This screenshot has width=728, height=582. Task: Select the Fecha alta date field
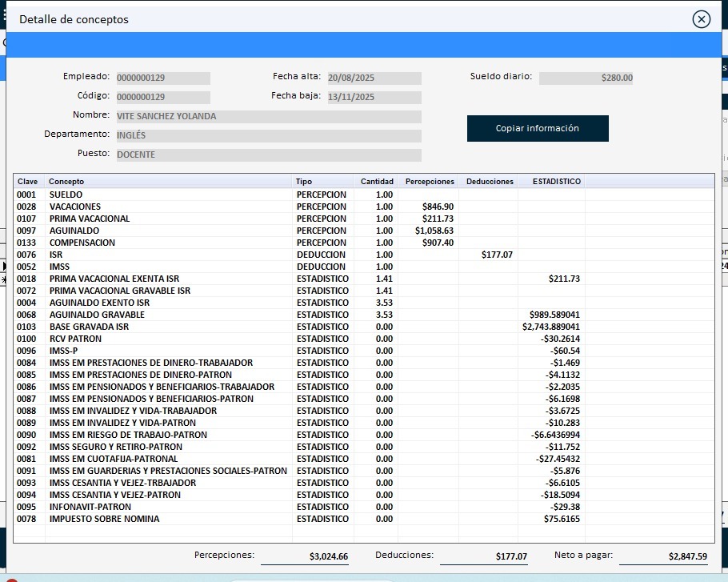(x=373, y=78)
